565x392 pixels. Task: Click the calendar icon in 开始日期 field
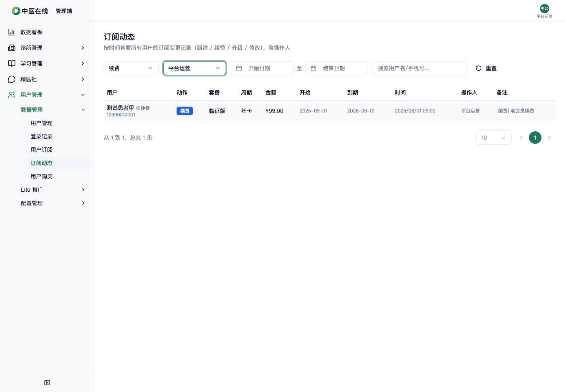(x=239, y=68)
